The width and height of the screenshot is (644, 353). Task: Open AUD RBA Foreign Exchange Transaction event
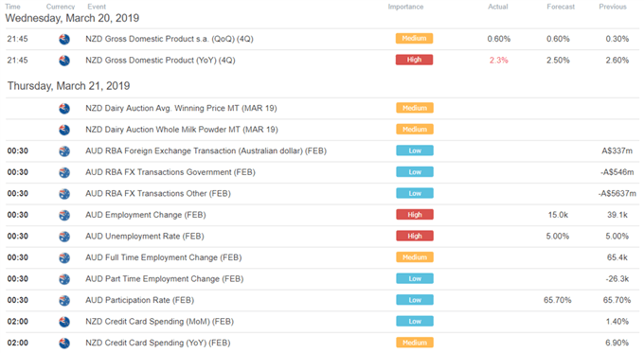[206, 151]
